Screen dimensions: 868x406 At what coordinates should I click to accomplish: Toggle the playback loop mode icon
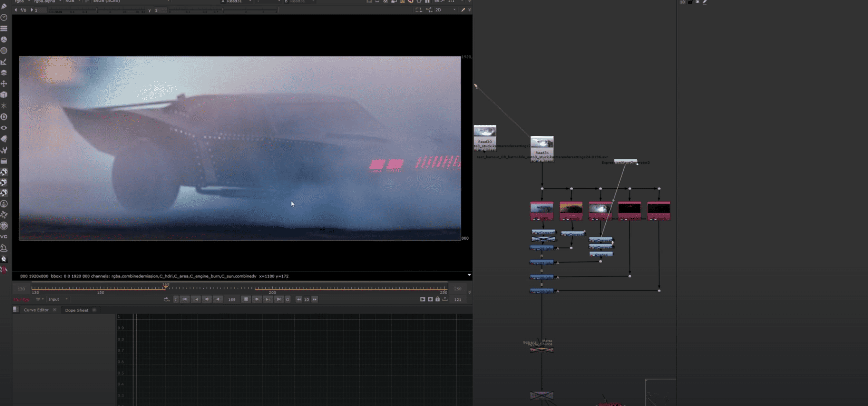point(166,299)
